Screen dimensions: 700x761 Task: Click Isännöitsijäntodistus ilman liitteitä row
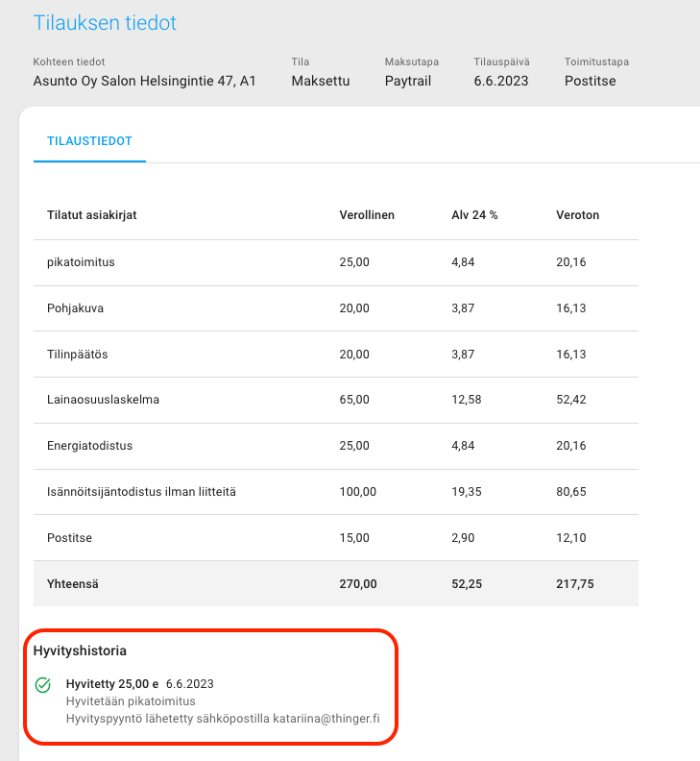click(336, 492)
